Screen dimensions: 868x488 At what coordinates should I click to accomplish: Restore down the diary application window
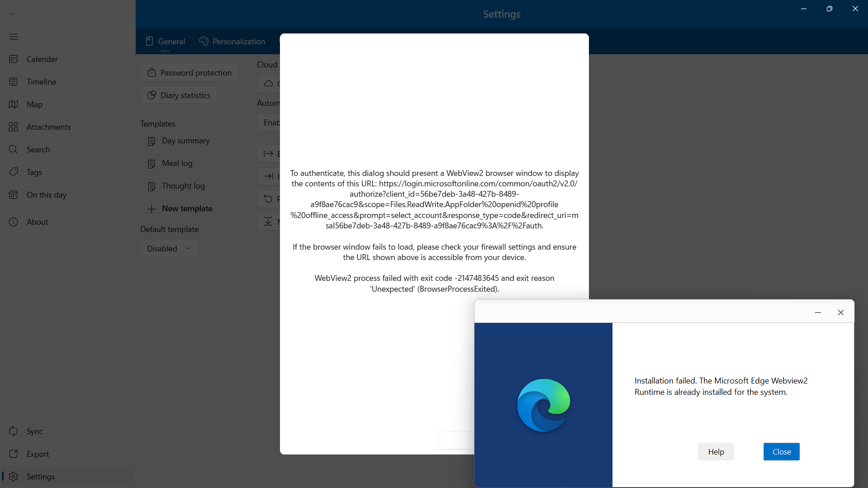(829, 9)
